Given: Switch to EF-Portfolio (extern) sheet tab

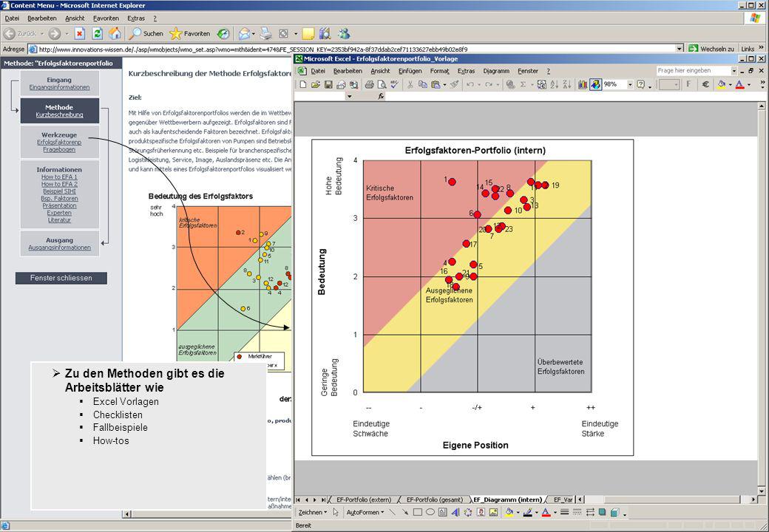Looking at the screenshot, I should [x=364, y=499].
